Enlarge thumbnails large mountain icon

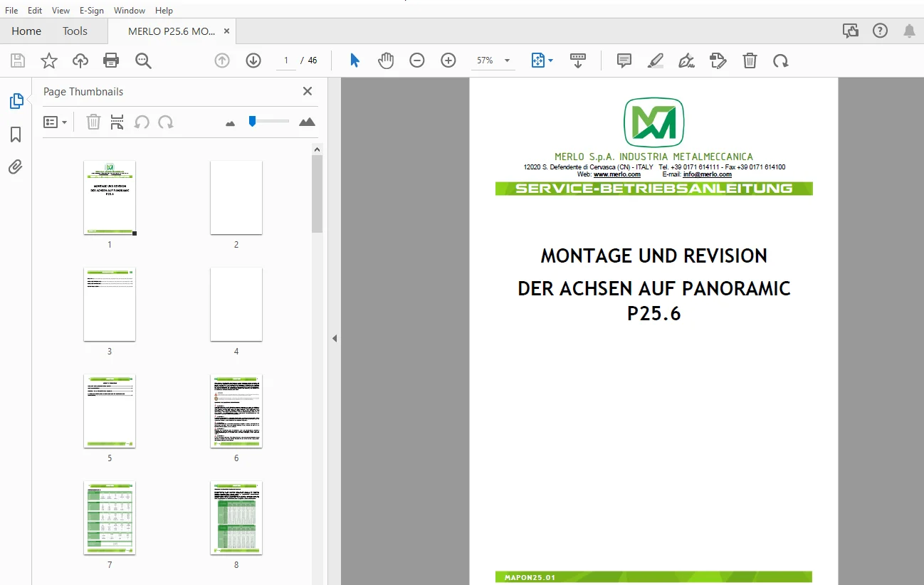pyautogui.click(x=307, y=122)
